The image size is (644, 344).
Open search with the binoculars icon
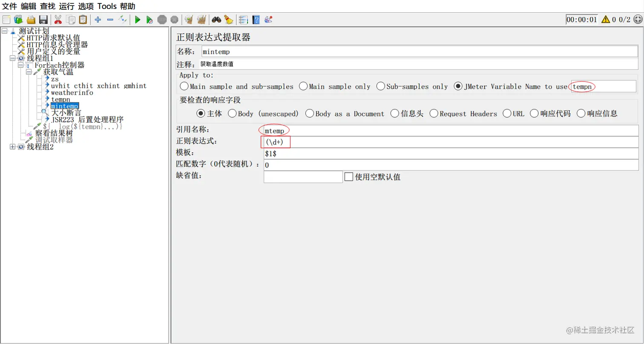[x=217, y=19]
